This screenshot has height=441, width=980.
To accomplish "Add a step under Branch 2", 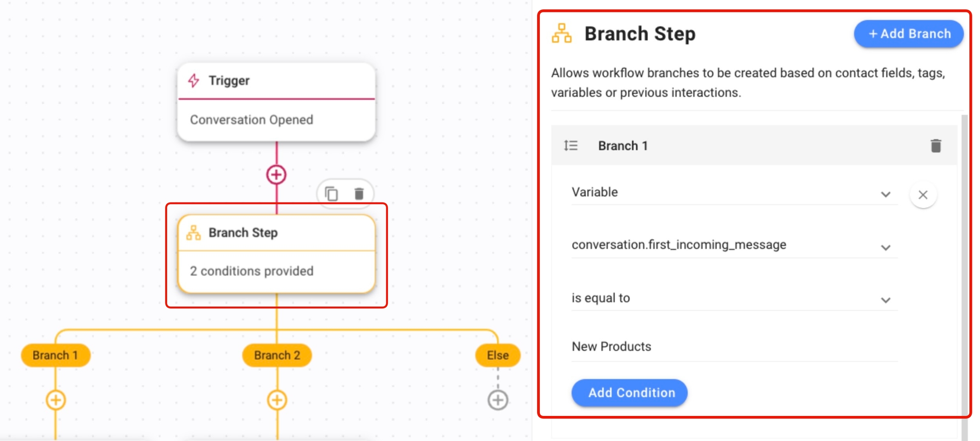I will point(277,400).
